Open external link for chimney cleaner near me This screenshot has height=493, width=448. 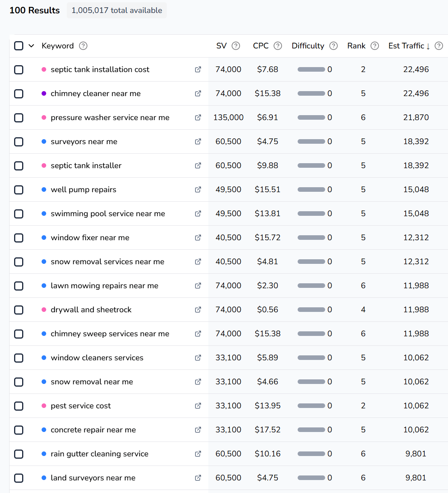pos(198,93)
